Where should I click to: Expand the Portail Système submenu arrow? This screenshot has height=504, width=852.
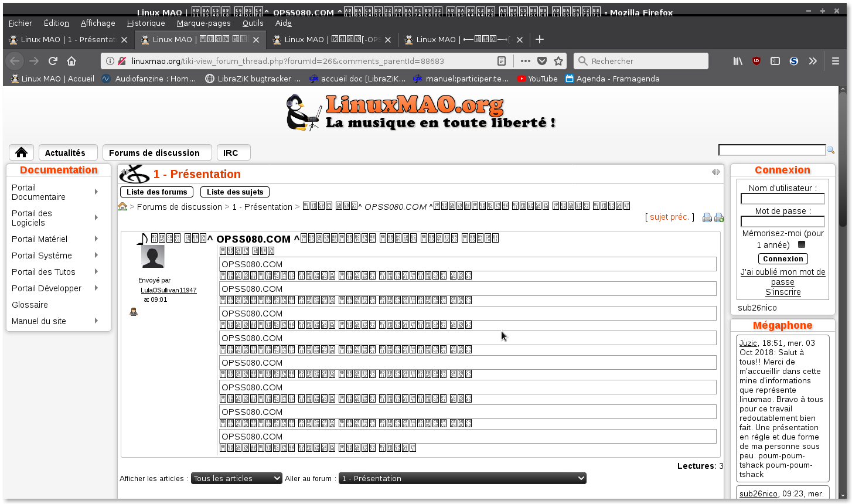tap(96, 255)
